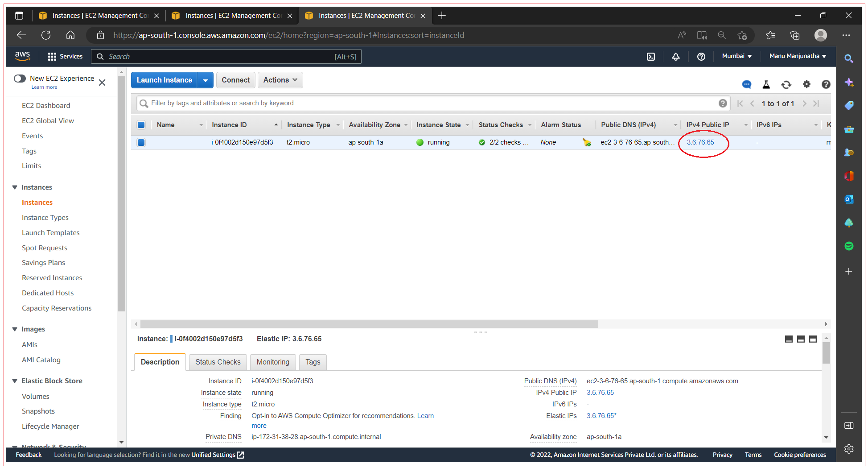Open EC2 Dashboard in sidebar
Viewport: 868px width, 468px height.
[46, 106]
